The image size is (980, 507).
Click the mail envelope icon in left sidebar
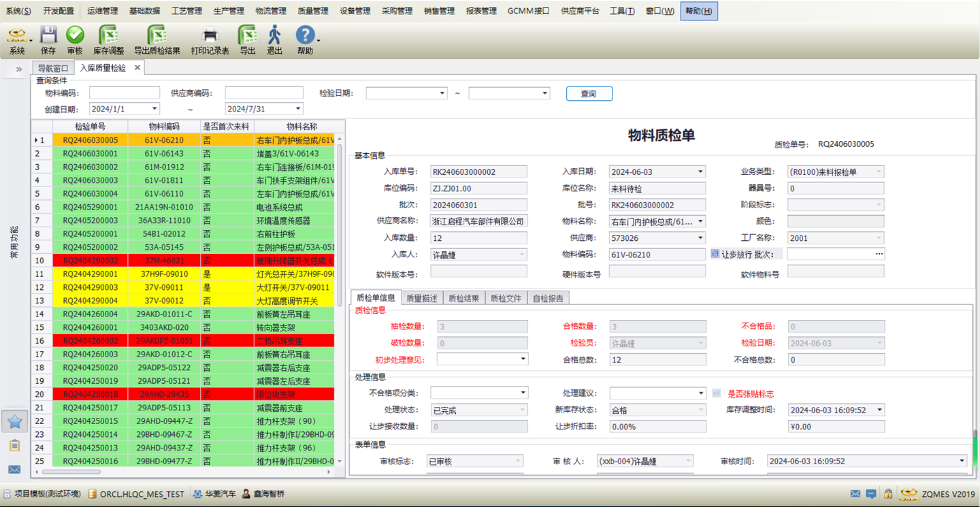14,469
